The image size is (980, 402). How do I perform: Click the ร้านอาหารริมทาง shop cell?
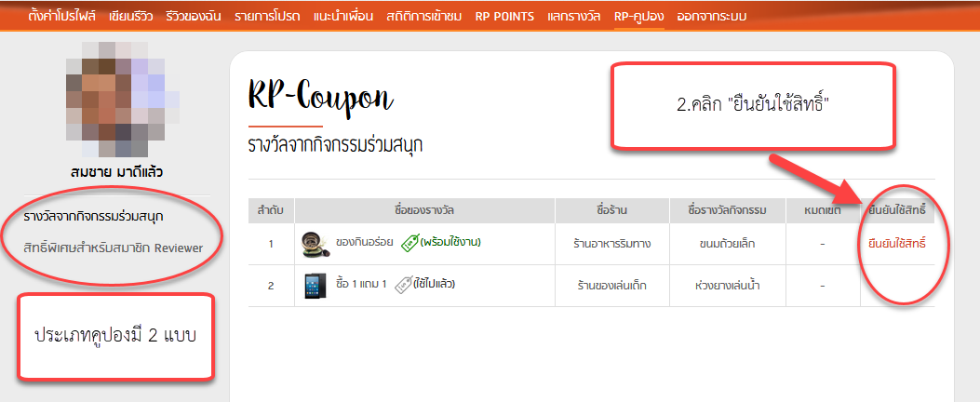coord(611,243)
